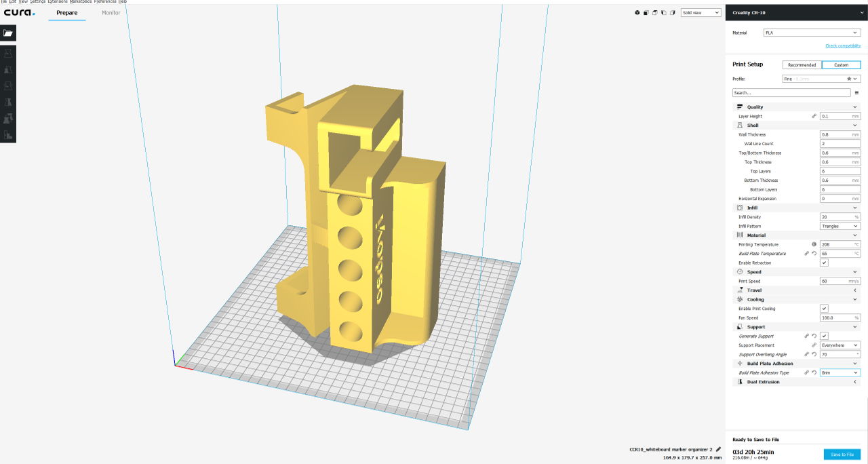Click the settings Search field
Viewport: 868px width, 464px height.
pyautogui.click(x=791, y=93)
